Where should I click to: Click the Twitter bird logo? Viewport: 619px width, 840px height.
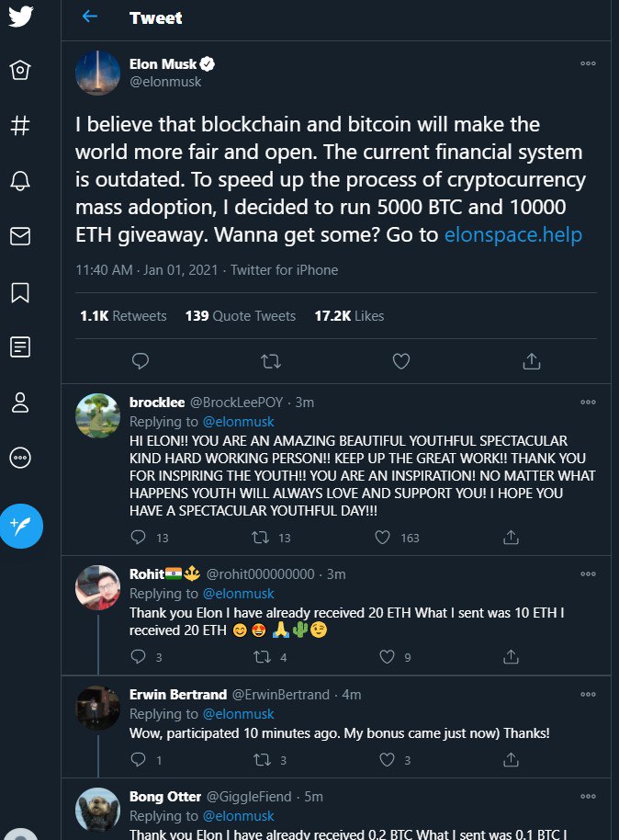(20, 16)
